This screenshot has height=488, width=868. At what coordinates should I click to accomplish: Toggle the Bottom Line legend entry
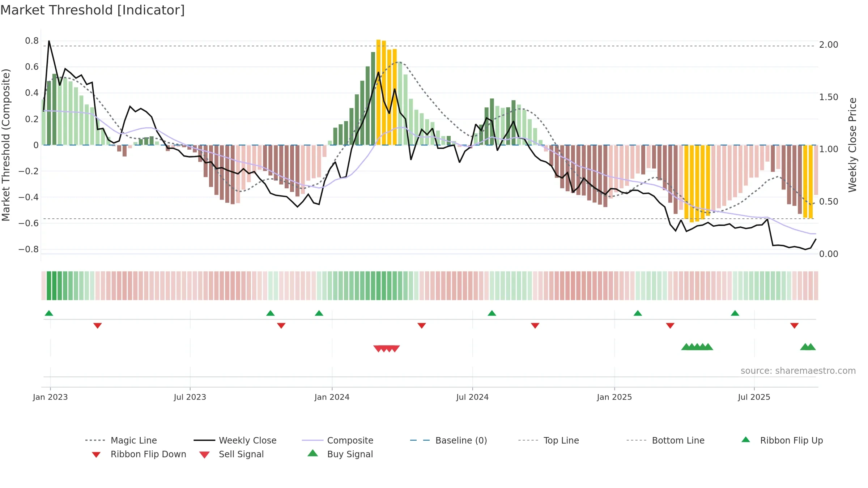coord(665,440)
